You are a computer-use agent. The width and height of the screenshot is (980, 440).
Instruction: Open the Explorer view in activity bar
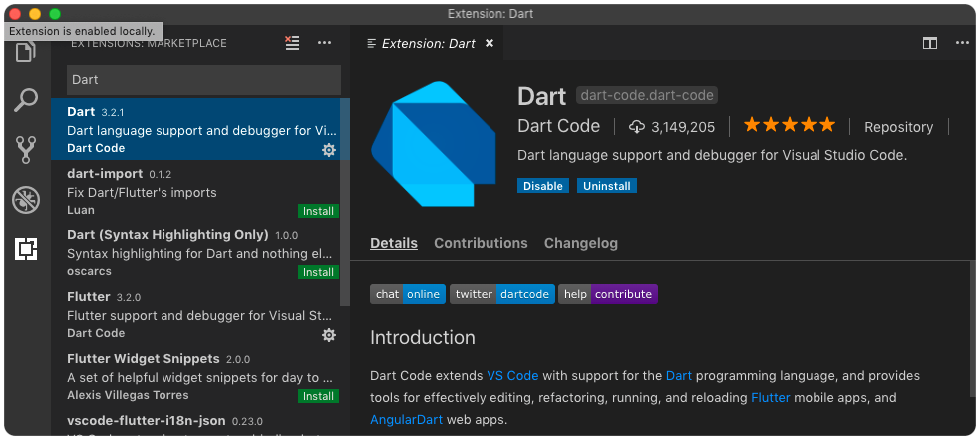pyautogui.click(x=26, y=51)
